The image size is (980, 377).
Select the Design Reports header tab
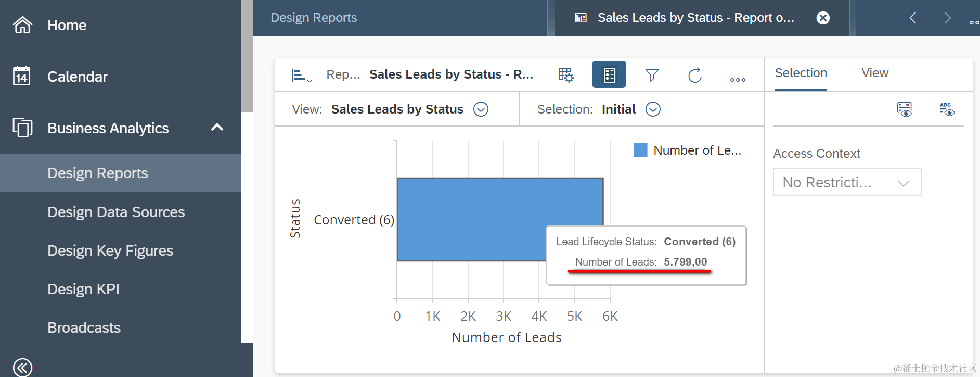click(x=314, y=18)
